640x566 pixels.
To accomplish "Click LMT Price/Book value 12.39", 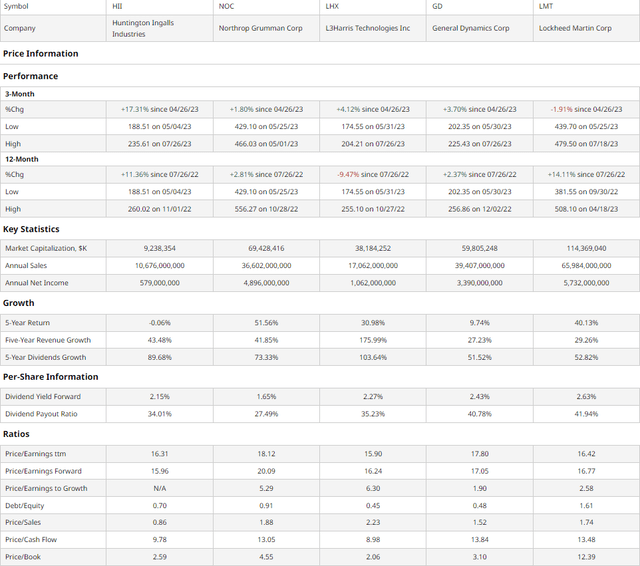I will click(x=586, y=557).
